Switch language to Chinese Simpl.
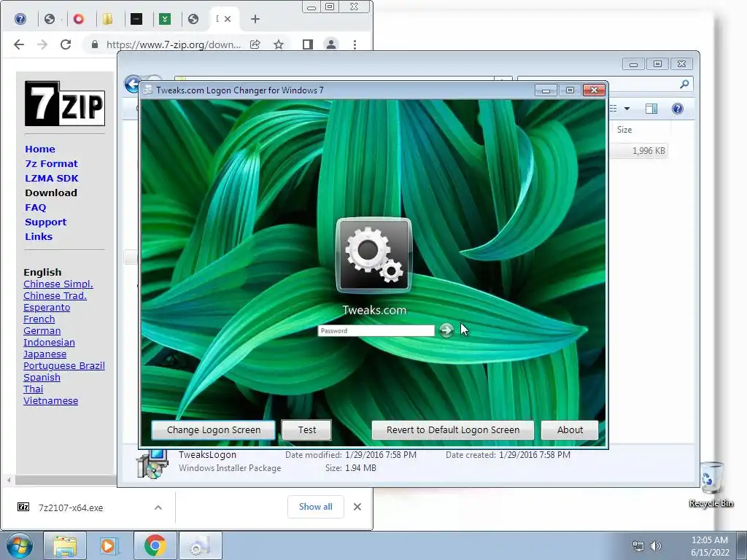 pos(58,284)
